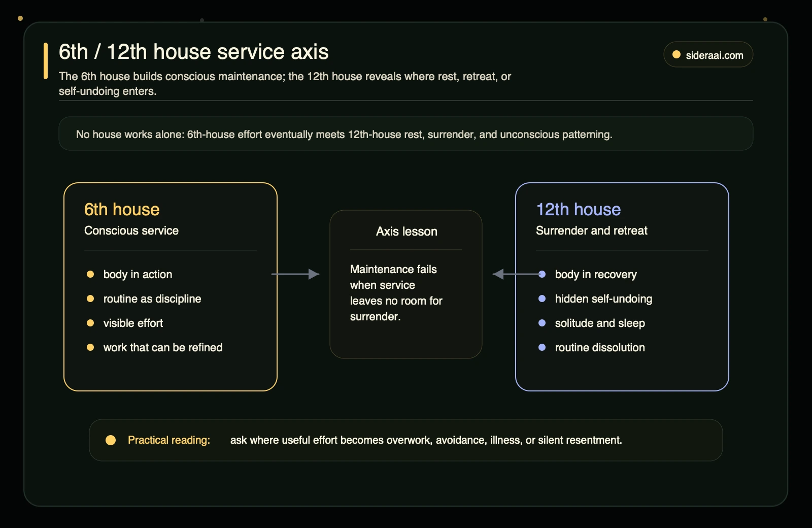Click the 'routine dissolution' list item
Viewport: 812px width, 528px height.
[600, 347]
